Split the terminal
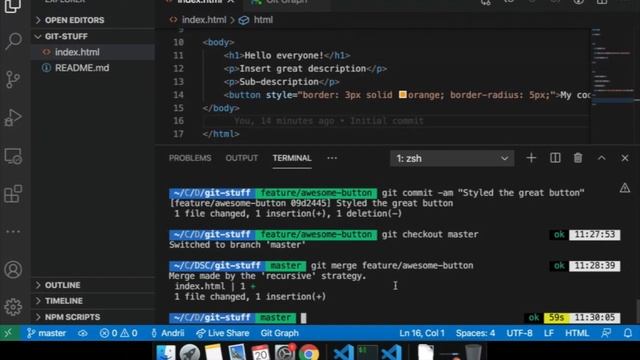Image resolution: width=640 pixels, height=360 pixels. tap(555, 158)
